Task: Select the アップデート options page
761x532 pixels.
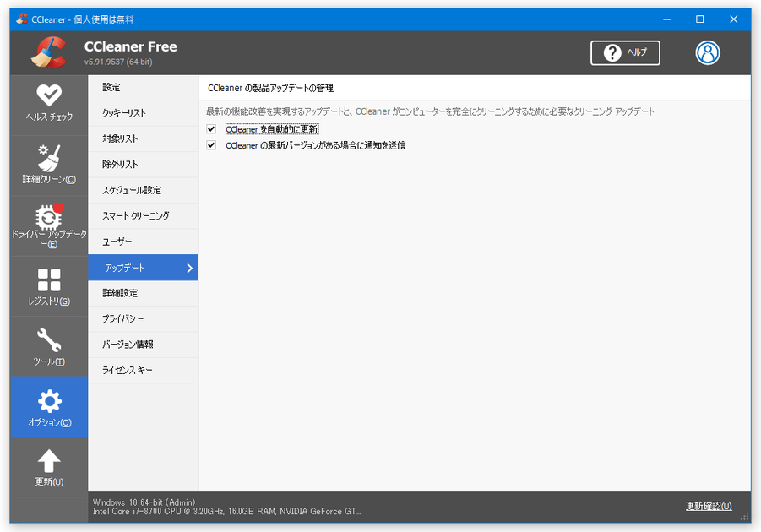Action: 144,268
